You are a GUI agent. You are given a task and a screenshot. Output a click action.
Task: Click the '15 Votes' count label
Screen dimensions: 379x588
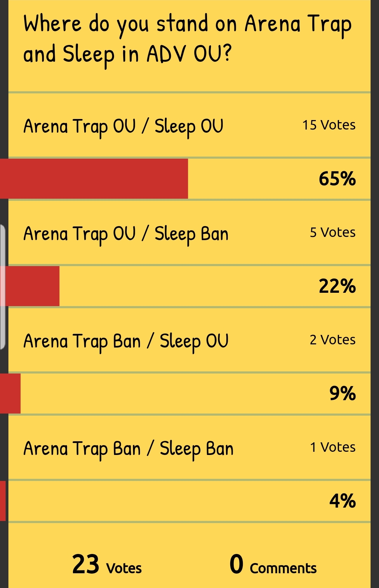[x=329, y=125]
